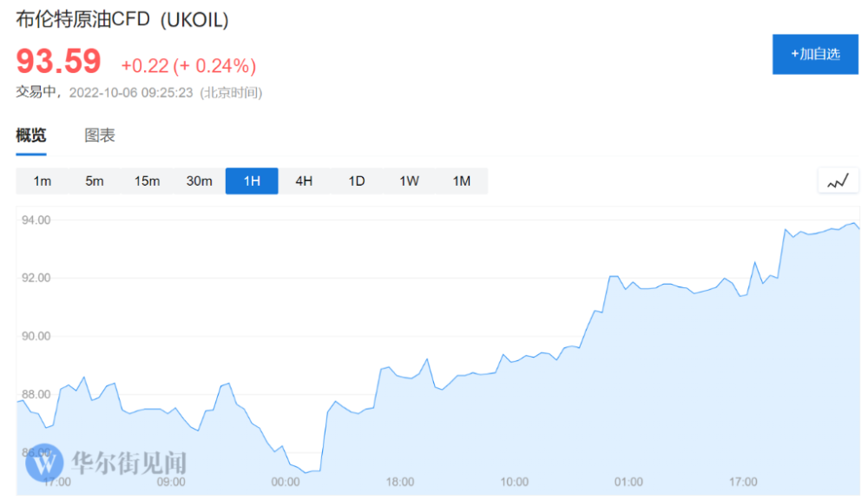The width and height of the screenshot is (868, 500).
Task: Click the 94.00 y-axis price label
Action: (x=36, y=220)
